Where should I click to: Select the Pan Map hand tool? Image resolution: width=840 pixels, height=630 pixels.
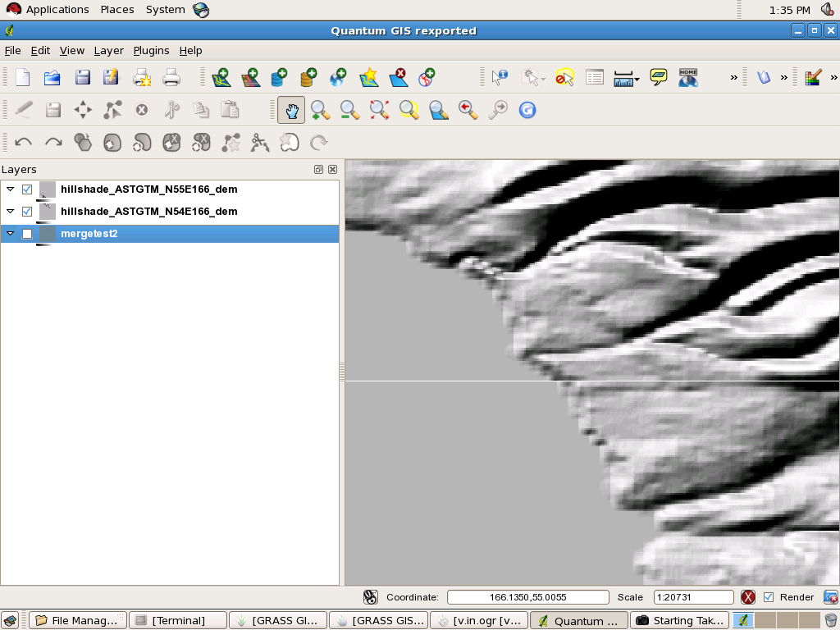tap(291, 110)
